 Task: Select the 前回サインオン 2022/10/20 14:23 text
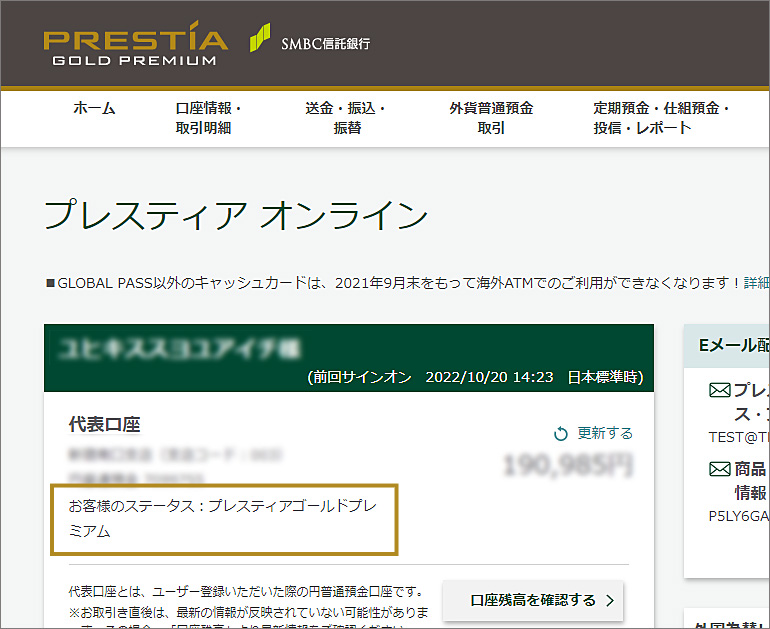tap(475, 377)
